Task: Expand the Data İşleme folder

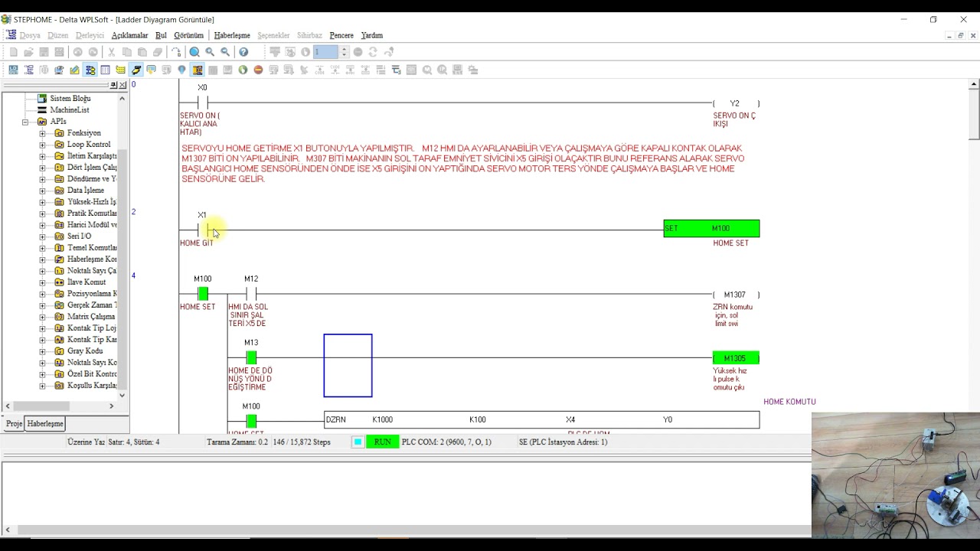Action: pyautogui.click(x=42, y=190)
